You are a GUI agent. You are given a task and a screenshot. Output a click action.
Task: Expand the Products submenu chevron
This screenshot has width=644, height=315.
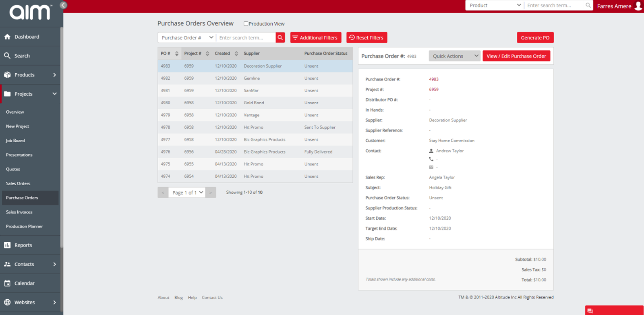pos(54,75)
